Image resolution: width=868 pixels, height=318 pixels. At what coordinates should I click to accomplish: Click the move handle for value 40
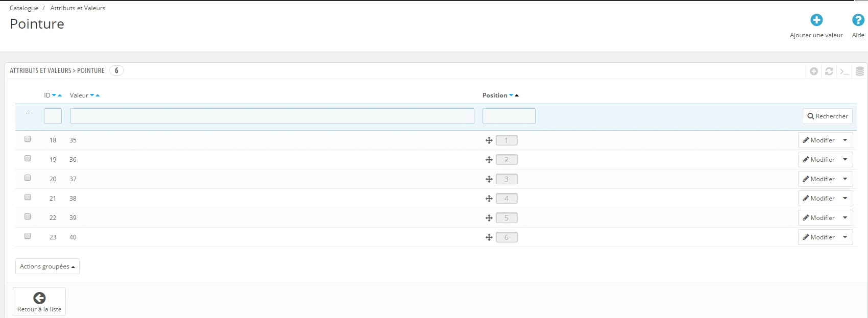[489, 237]
